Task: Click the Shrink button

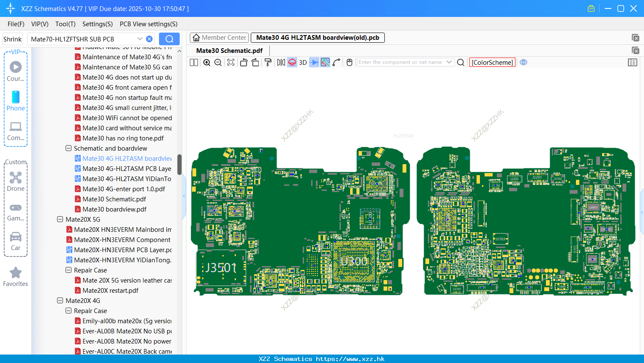Action: [x=13, y=39]
